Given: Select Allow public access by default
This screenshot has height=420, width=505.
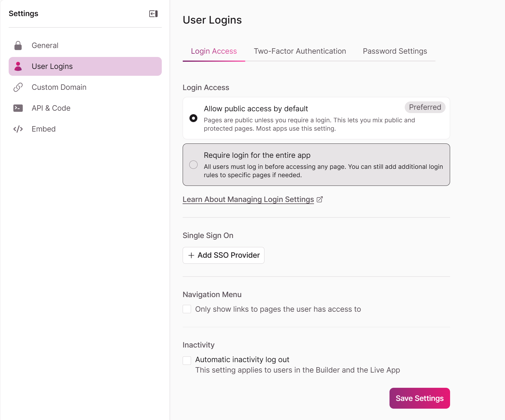Looking at the screenshot, I should point(193,118).
